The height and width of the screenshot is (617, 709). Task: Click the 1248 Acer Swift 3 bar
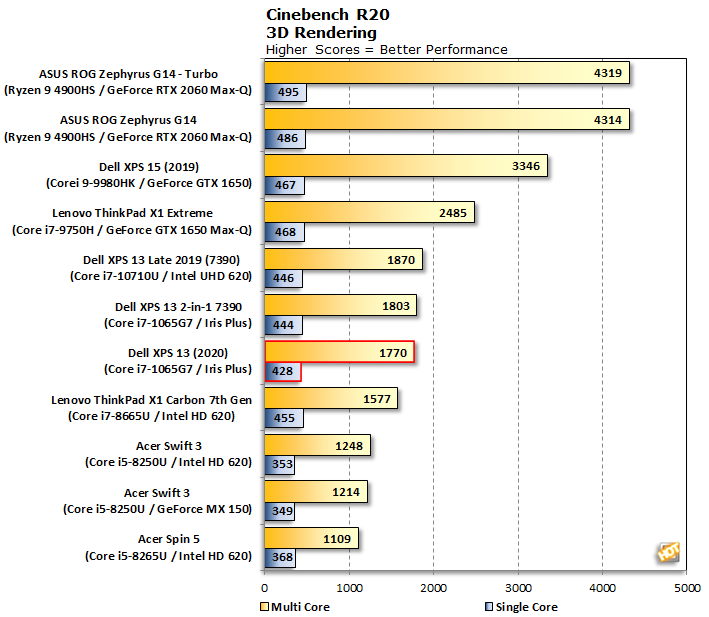click(x=317, y=445)
